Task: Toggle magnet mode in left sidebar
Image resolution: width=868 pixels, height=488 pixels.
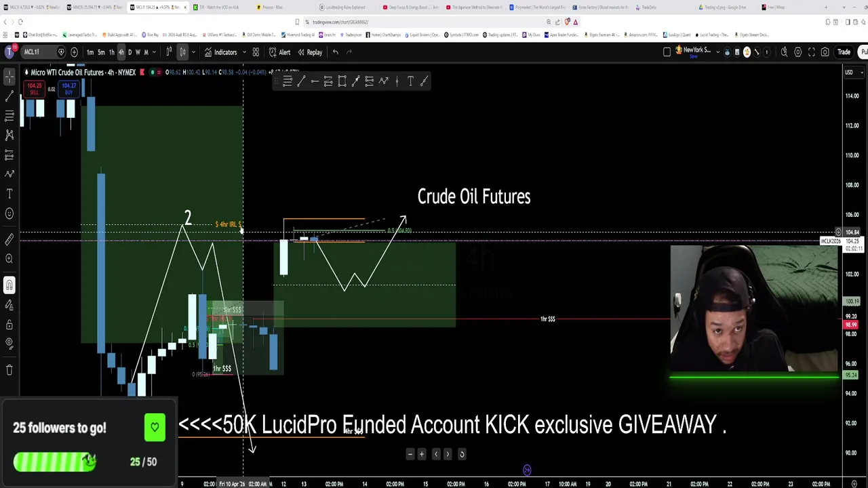Action: tap(9, 285)
